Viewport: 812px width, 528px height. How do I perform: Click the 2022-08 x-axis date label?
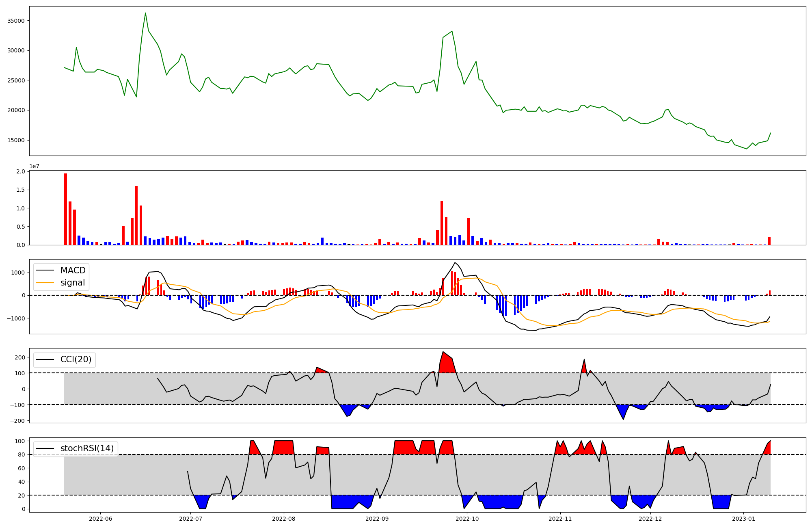(x=284, y=518)
